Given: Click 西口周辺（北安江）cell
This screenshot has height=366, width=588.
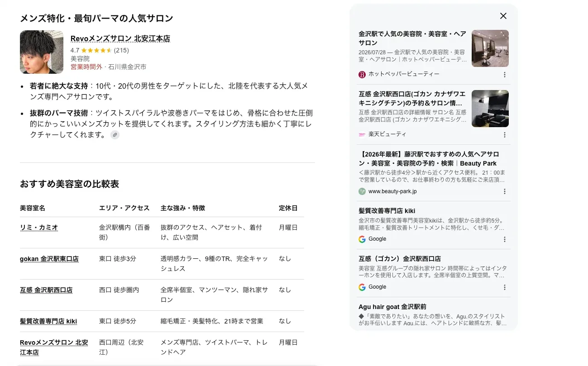Looking at the screenshot, I should [121, 347].
